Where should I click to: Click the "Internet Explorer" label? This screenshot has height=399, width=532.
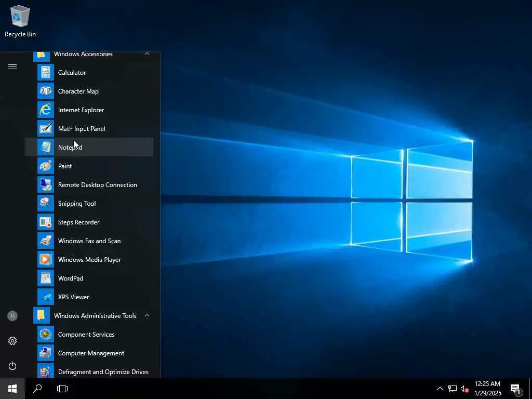(81, 110)
